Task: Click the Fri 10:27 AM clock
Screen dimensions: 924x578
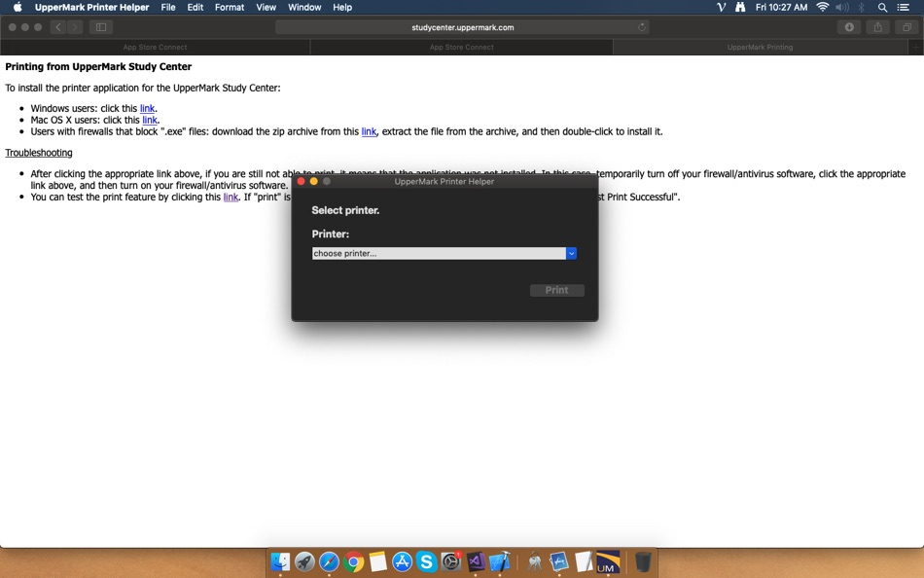Action: (x=781, y=7)
